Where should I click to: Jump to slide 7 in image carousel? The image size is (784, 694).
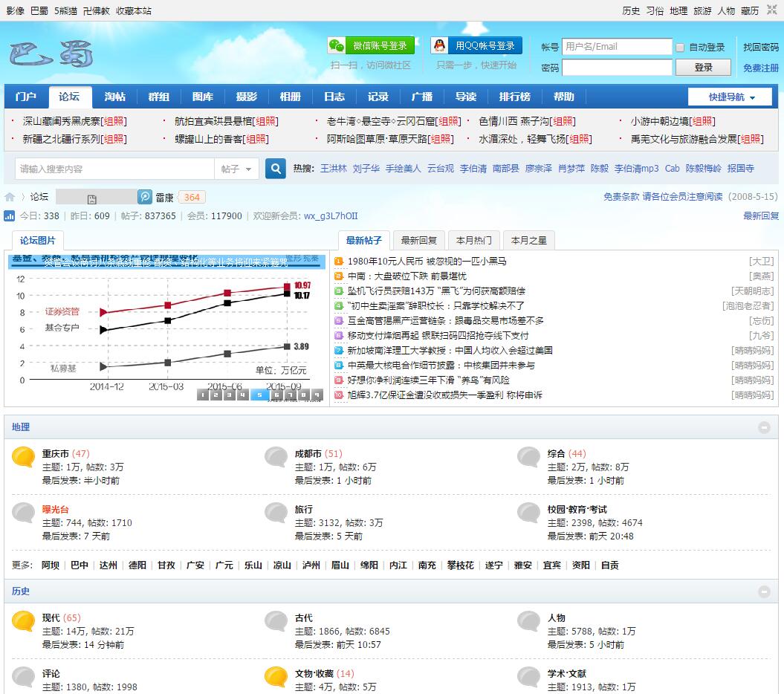290,395
